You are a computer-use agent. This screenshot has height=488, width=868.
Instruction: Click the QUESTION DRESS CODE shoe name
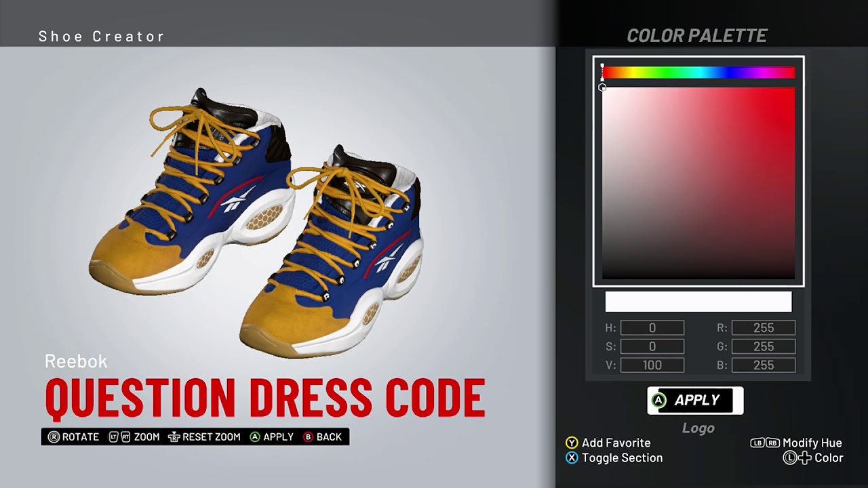(x=265, y=397)
